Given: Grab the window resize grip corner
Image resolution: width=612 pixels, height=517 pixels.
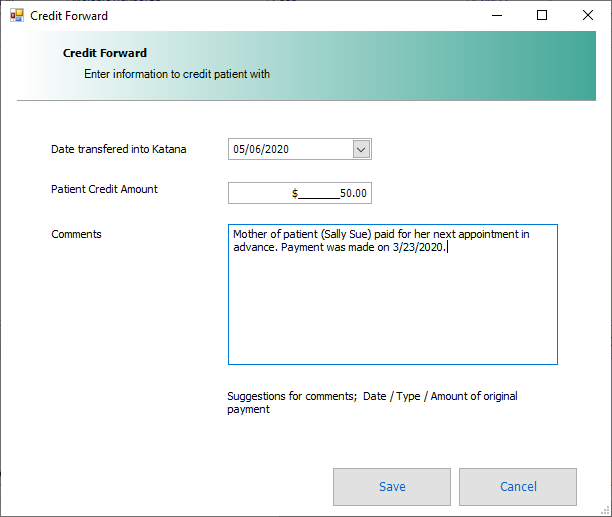Looking at the screenshot, I should pyautogui.click(x=605, y=510).
